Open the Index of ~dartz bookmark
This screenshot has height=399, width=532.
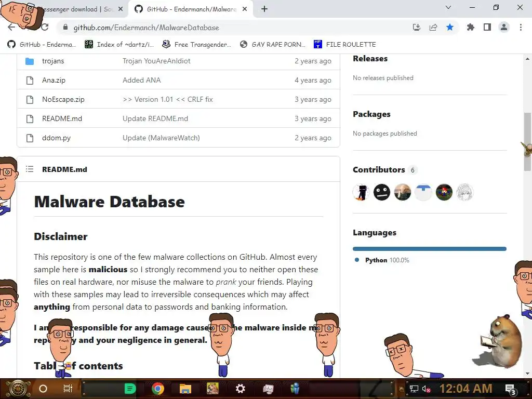tap(119, 45)
